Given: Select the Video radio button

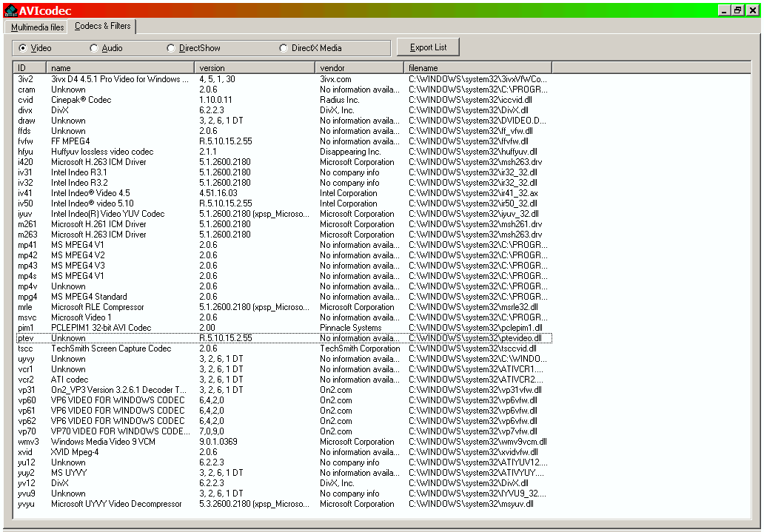Looking at the screenshot, I should click(x=35, y=48).
